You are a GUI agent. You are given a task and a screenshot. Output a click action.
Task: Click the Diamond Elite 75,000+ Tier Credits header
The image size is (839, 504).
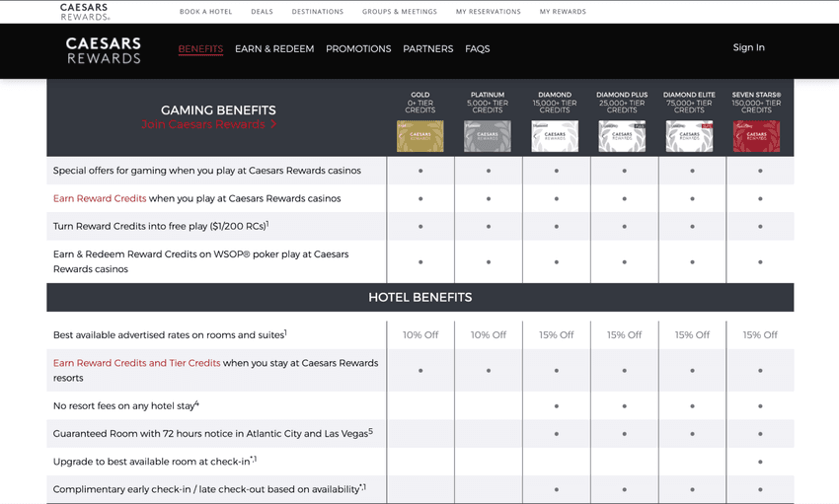point(689,103)
